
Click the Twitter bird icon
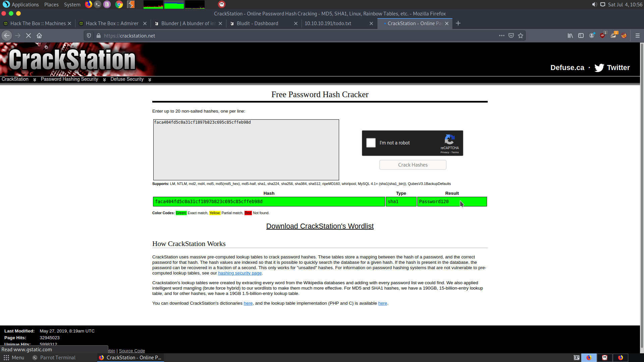[599, 68]
